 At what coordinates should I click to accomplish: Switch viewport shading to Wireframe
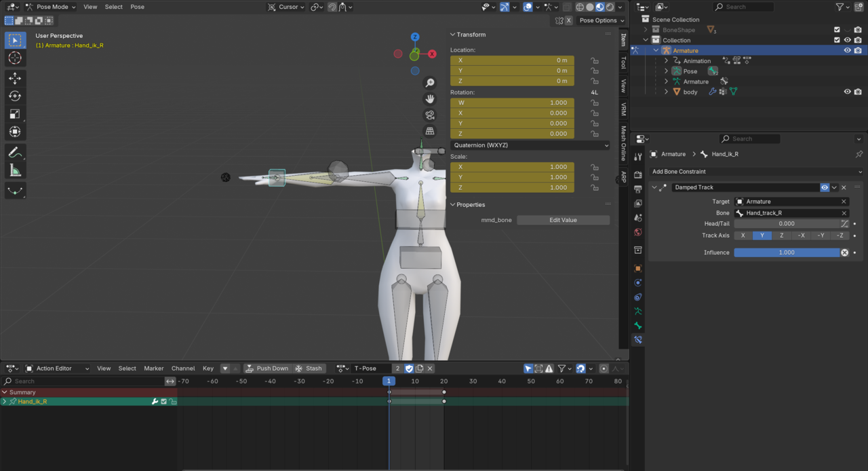(x=580, y=7)
